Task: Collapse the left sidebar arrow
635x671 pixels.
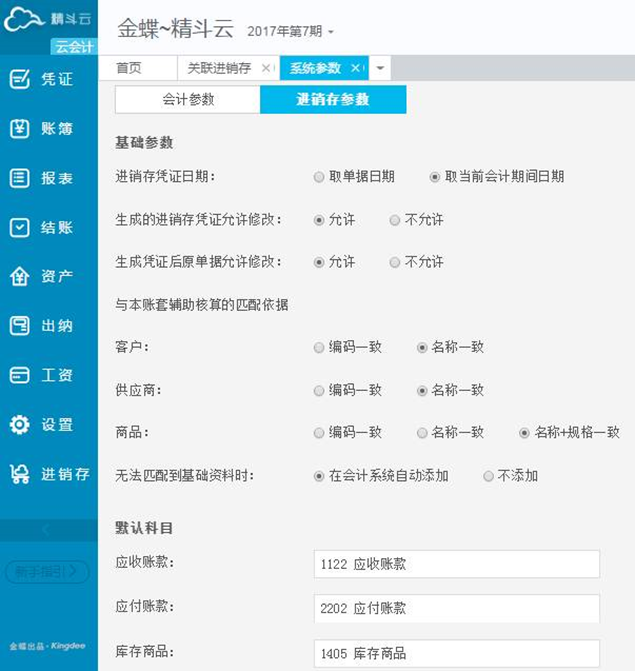Action: coord(46,530)
